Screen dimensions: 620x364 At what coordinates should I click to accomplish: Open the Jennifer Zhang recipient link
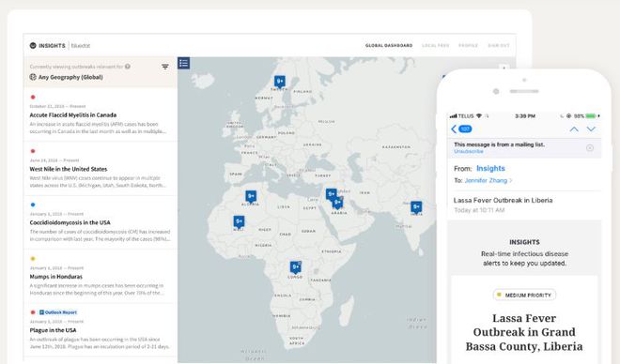(x=486, y=180)
